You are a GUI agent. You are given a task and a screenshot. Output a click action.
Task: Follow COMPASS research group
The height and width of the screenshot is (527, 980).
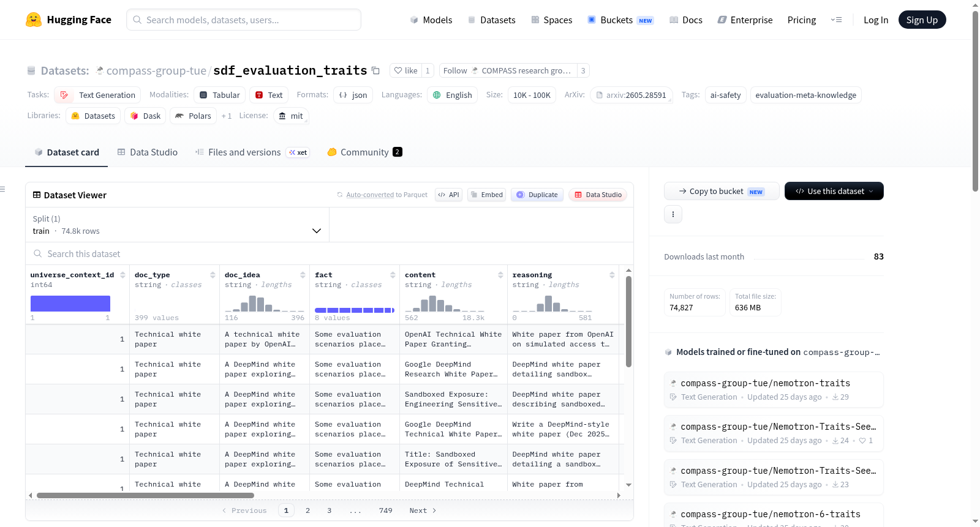point(508,70)
